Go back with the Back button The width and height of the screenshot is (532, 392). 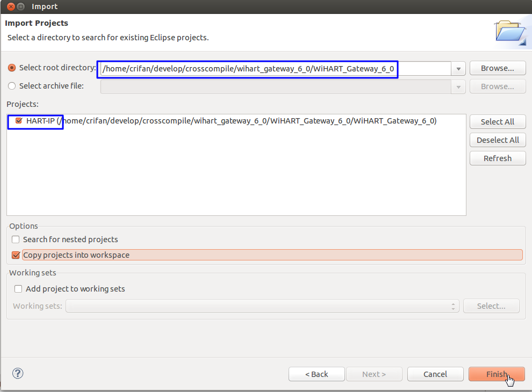[x=317, y=374]
